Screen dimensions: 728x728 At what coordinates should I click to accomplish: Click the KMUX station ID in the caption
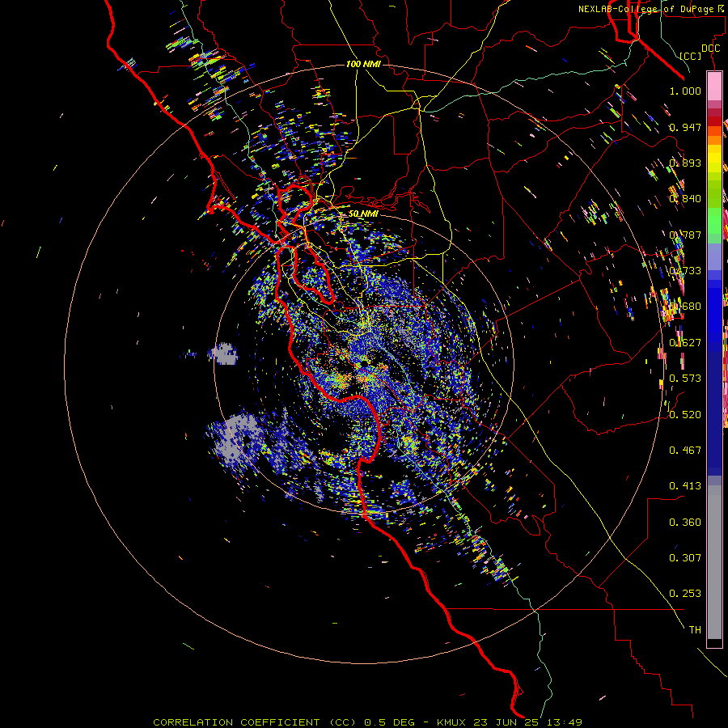pos(451,722)
